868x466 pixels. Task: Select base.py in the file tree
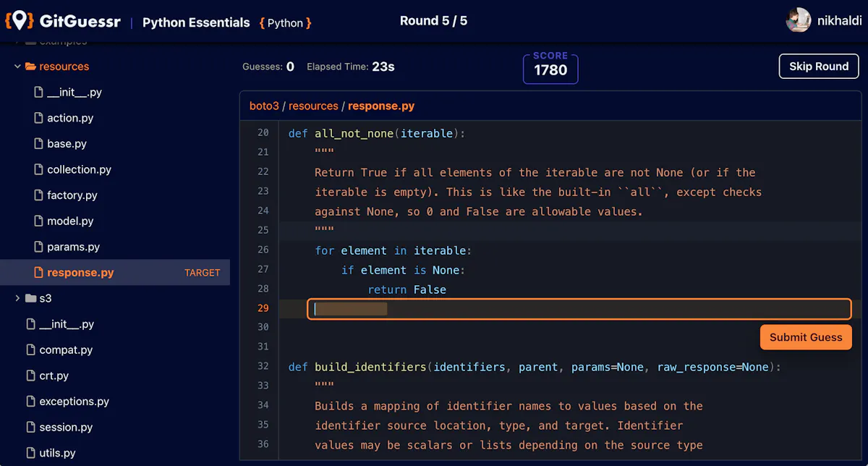click(67, 144)
